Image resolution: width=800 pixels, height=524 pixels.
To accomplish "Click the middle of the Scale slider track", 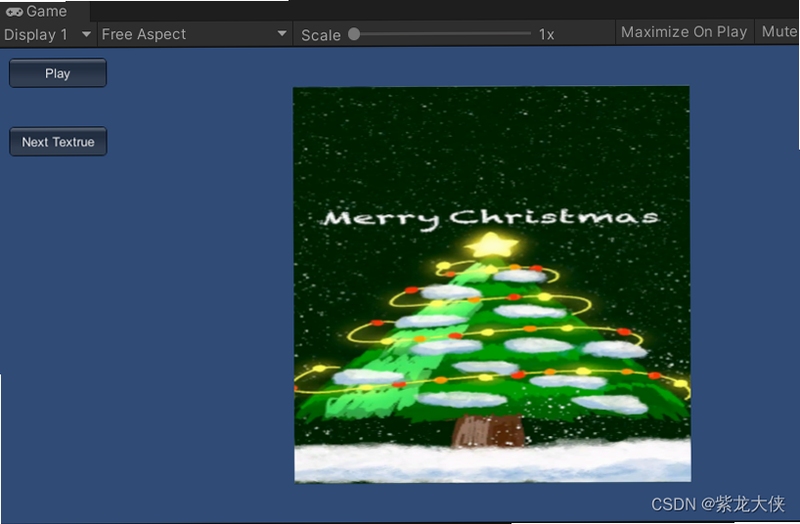I will point(442,34).
